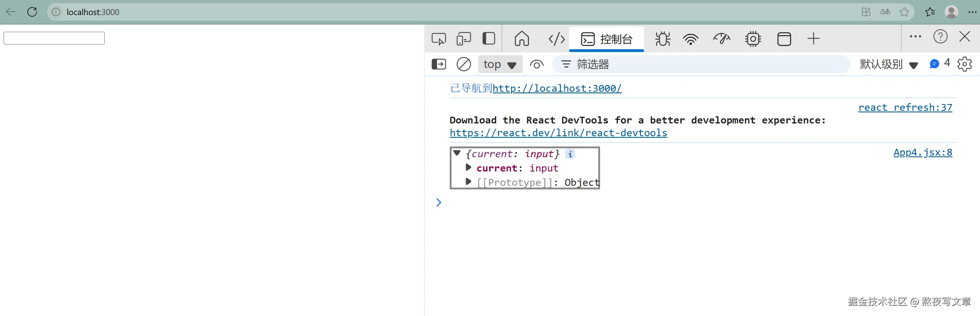Image resolution: width=980 pixels, height=316 pixels.
Task: Add this page to favorites star
Action: (904, 12)
